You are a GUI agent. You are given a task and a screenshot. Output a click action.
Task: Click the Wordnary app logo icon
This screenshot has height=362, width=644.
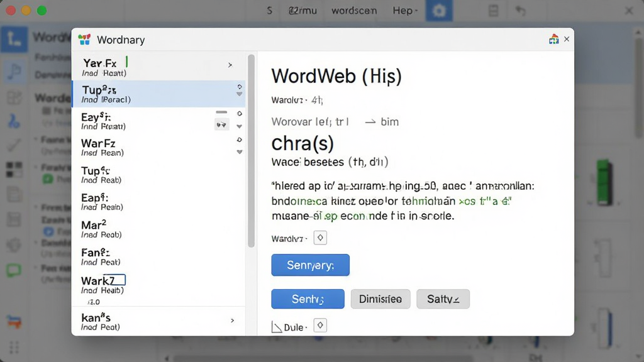(x=84, y=40)
